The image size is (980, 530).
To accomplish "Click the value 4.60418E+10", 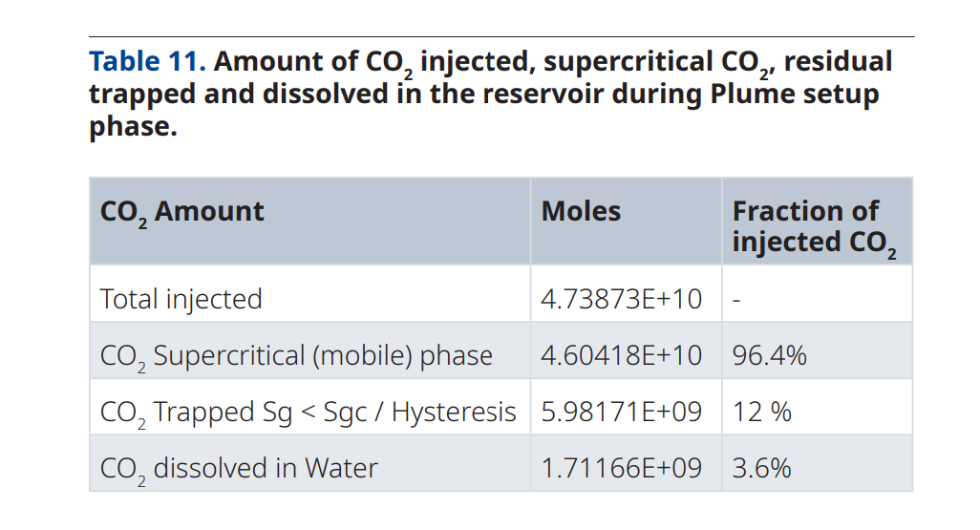I will pyautogui.click(x=621, y=356).
